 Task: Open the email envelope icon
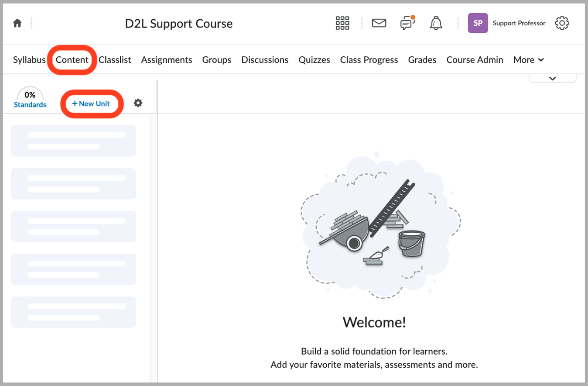click(x=379, y=23)
